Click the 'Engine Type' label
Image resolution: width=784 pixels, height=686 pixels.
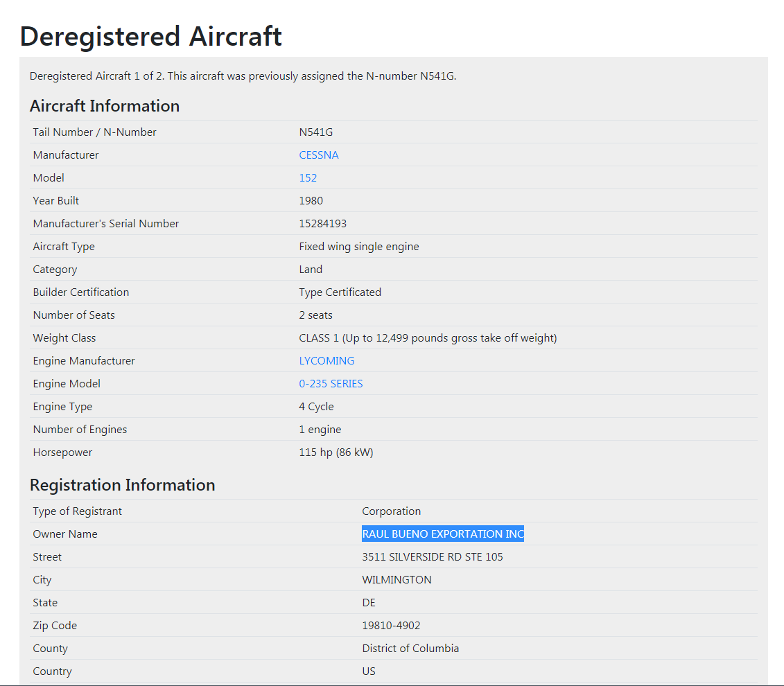(x=62, y=407)
